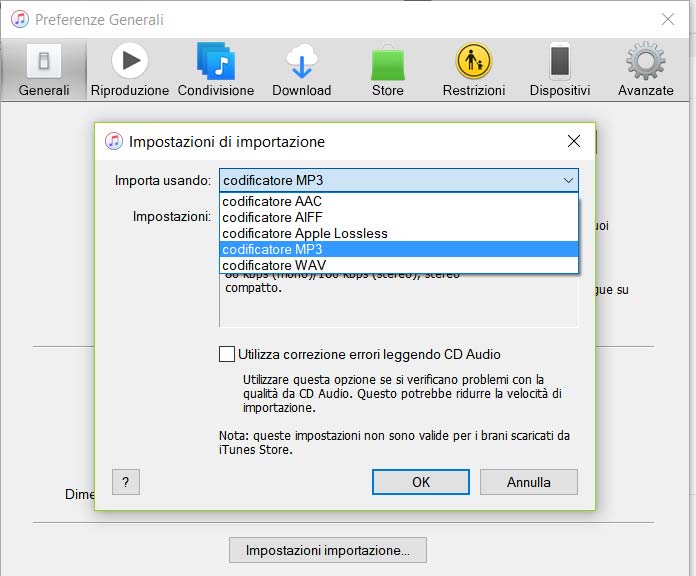Cancel with the Annulla button

pyautogui.click(x=529, y=482)
